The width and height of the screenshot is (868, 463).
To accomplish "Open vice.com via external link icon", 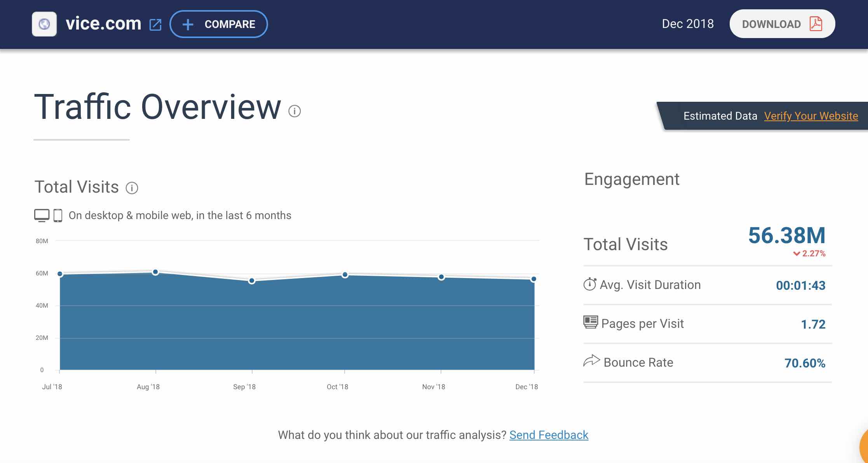I will click(155, 24).
